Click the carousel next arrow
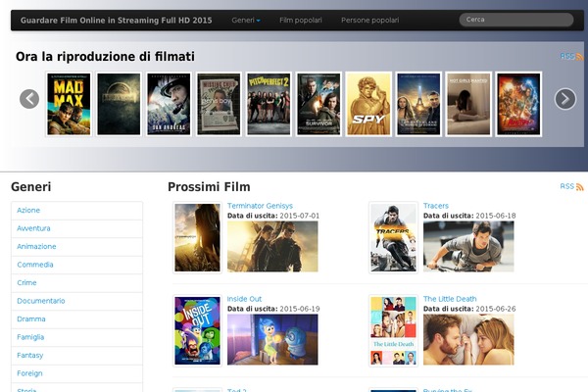 point(565,99)
